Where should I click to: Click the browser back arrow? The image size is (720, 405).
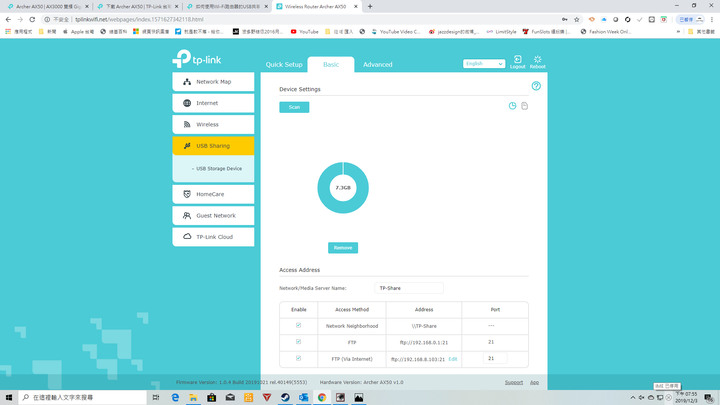coord(8,19)
